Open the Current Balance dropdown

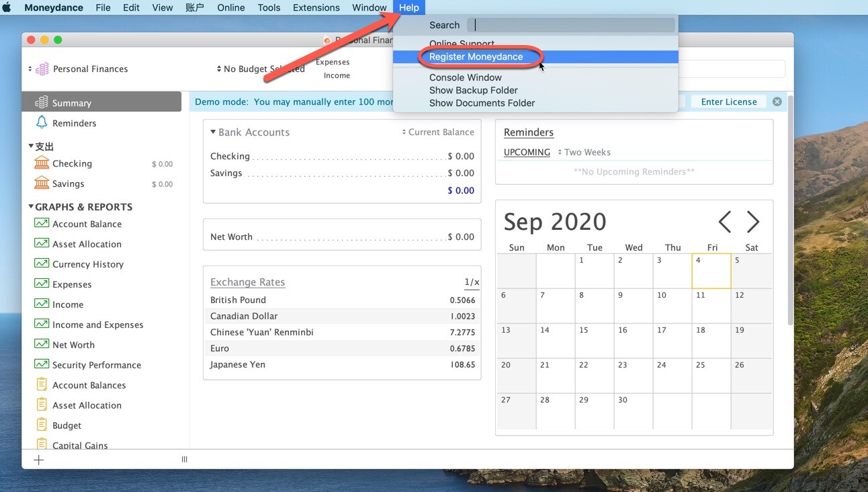coord(438,132)
